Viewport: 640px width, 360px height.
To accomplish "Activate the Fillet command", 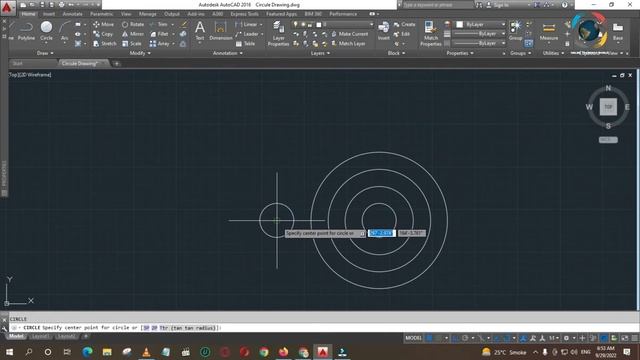I will 159,34.
